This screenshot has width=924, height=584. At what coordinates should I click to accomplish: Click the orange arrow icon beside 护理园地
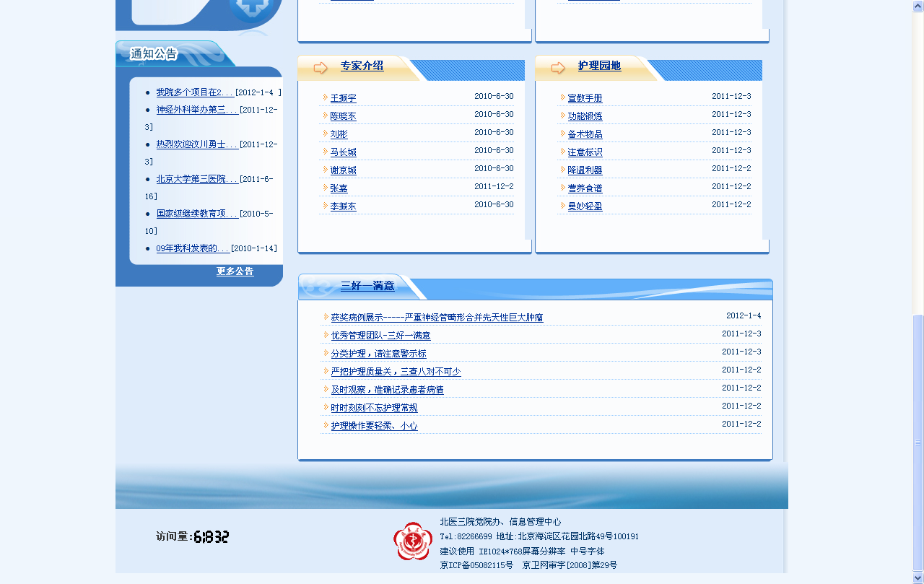point(557,67)
